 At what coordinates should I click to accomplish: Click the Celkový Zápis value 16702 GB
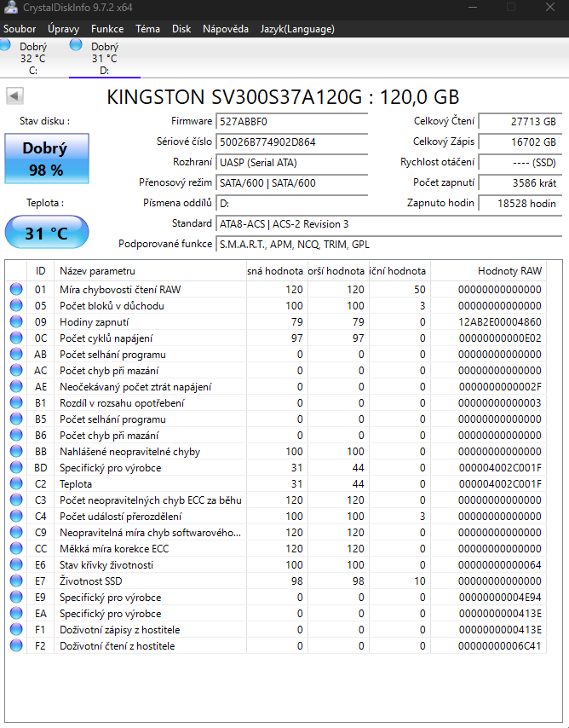pos(520,142)
